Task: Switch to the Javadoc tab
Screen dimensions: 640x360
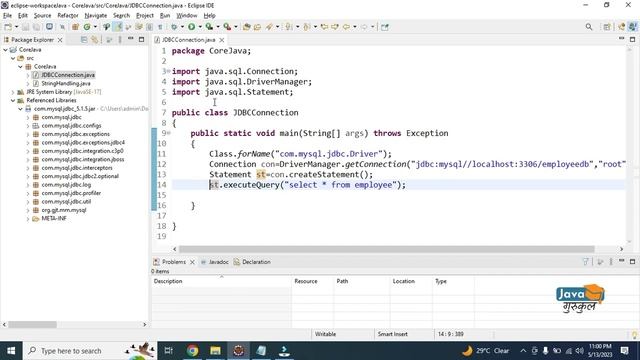Action: [x=218, y=262]
